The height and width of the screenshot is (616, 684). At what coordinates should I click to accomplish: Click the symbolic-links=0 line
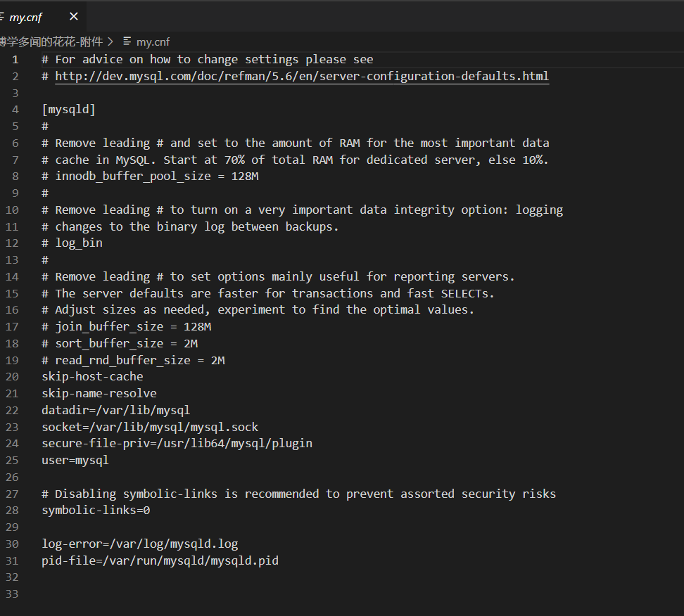click(96, 511)
